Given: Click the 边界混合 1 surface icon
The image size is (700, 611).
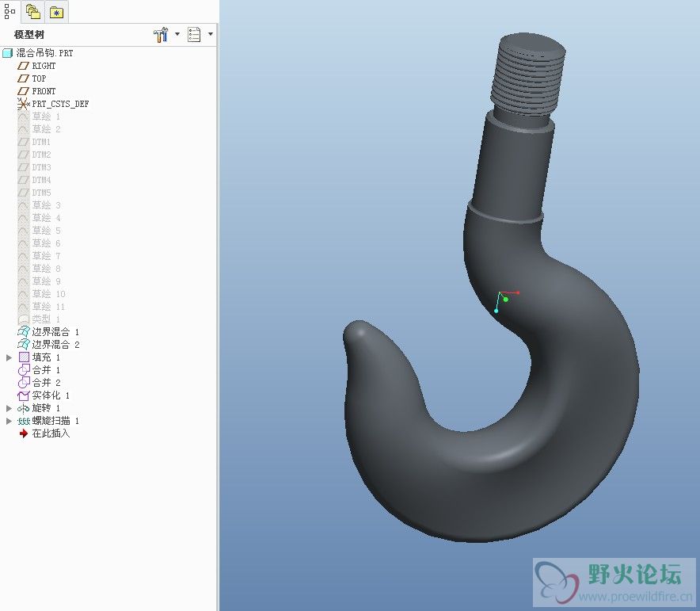Looking at the screenshot, I should (23, 332).
